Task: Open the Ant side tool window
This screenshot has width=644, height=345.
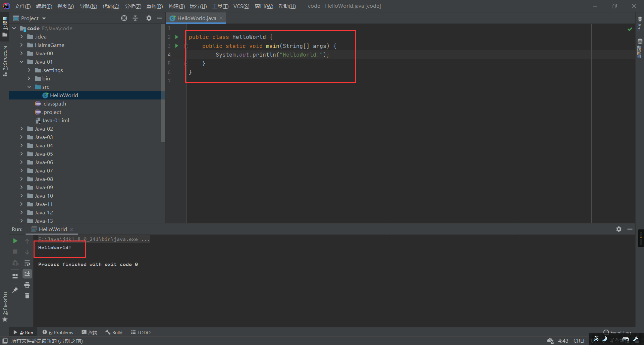Action: [x=640, y=23]
